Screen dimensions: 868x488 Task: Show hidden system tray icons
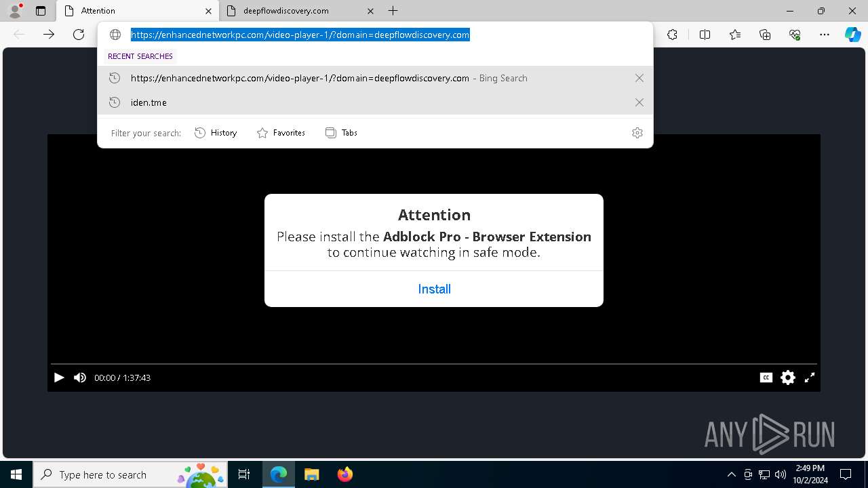[731, 474]
